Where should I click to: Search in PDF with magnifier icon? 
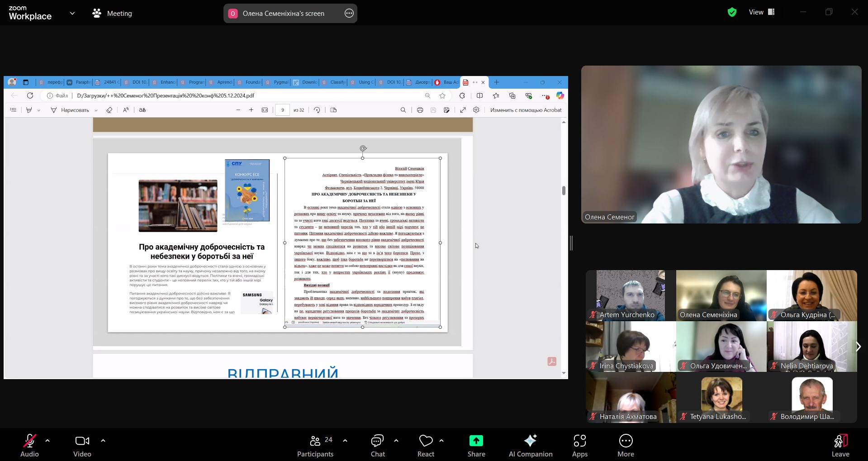click(x=403, y=110)
